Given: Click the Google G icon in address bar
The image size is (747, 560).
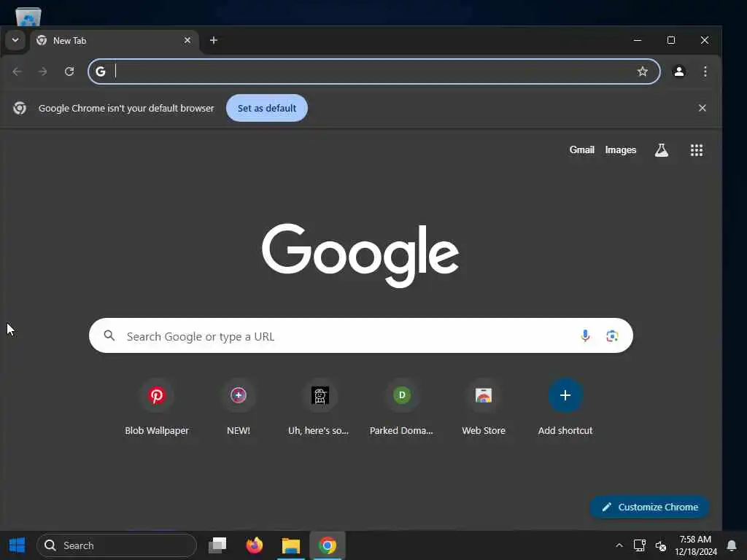Looking at the screenshot, I should [x=100, y=71].
